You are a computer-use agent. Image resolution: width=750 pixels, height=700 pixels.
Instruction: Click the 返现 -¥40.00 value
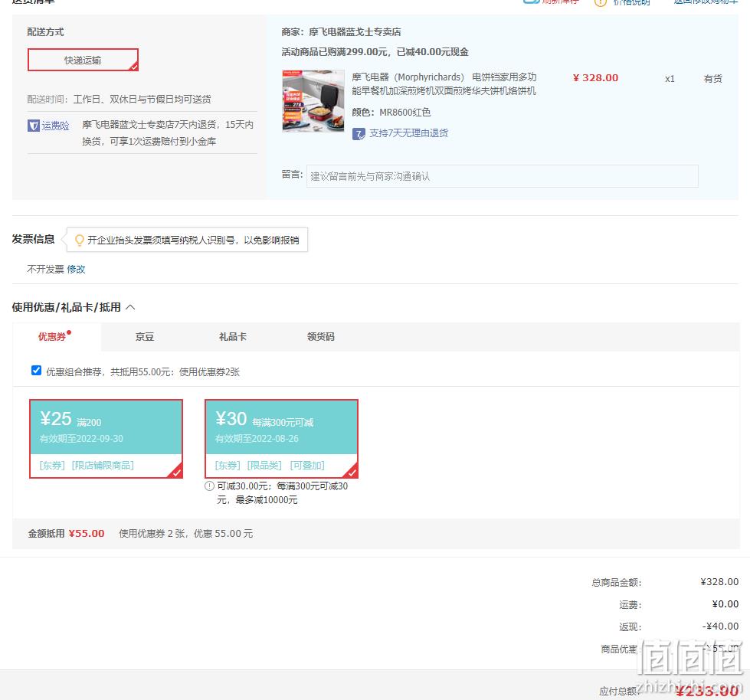click(720, 626)
